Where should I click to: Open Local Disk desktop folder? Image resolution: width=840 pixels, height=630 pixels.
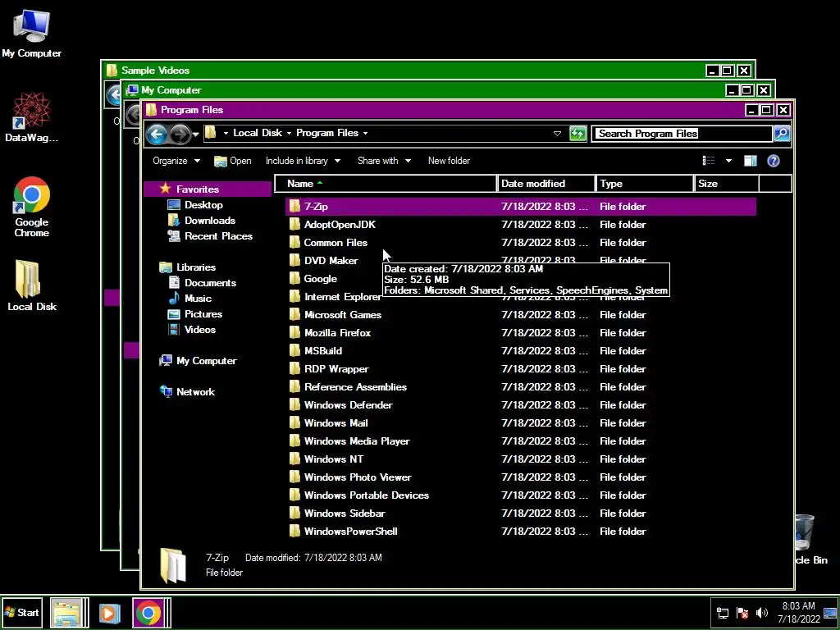[x=32, y=285]
